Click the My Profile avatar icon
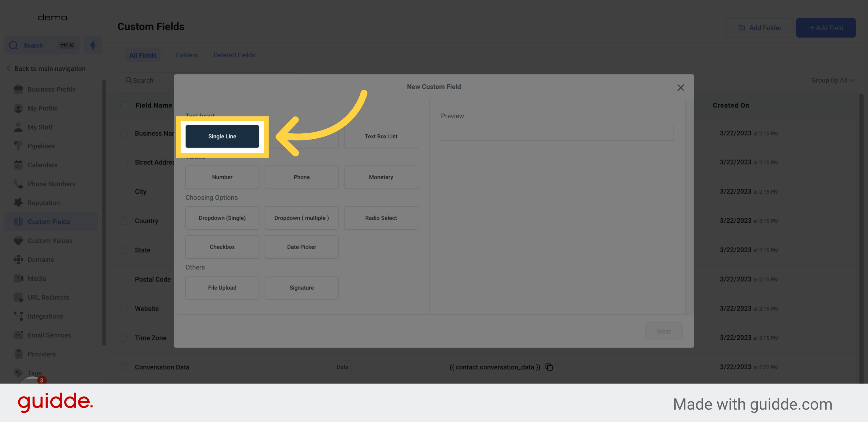The height and width of the screenshot is (422, 868). (18, 108)
